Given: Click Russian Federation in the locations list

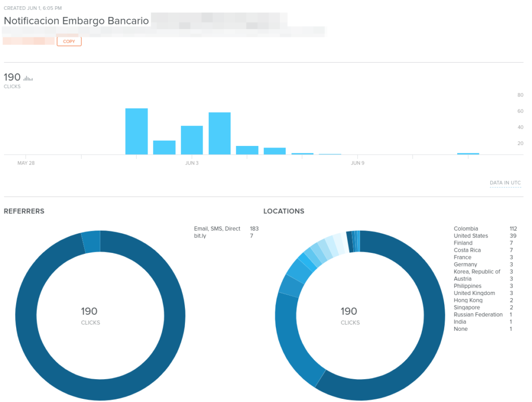Looking at the screenshot, I should [478, 315].
